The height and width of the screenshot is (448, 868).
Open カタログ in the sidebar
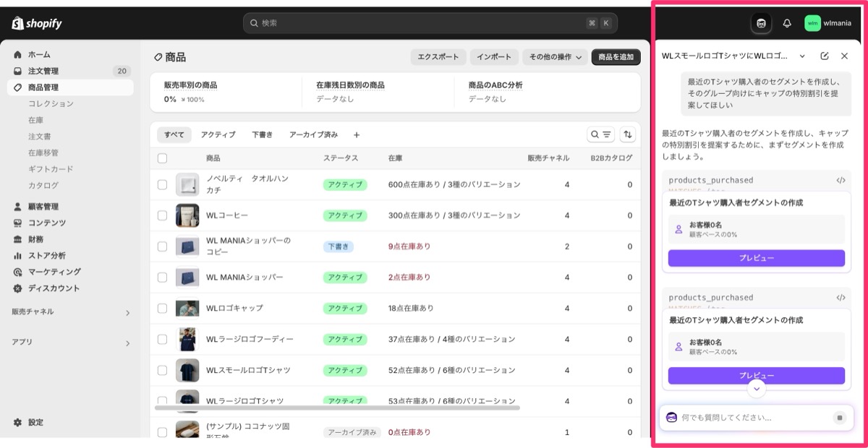point(43,186)
